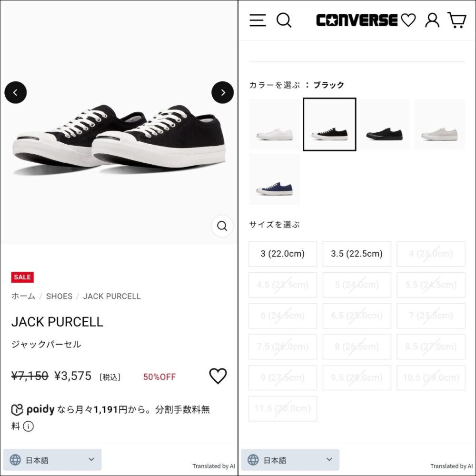Image resolution: width=476 pixels, height=476 pixels.
Task: Choose the navy blue shoe color
Action: [274, 179]
